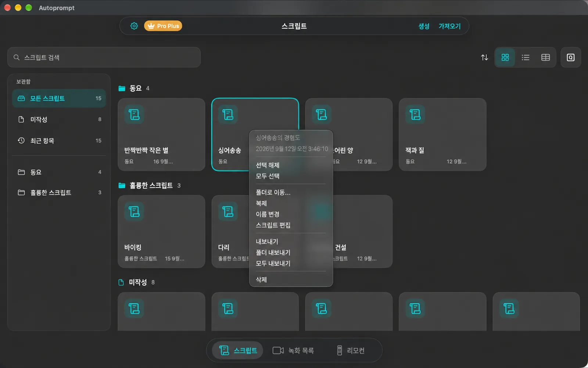Switch to the 스크립트 bottom tab
The height and width of the screenshot is (368, 588).
pyautogui.click(x=238, y=350)
